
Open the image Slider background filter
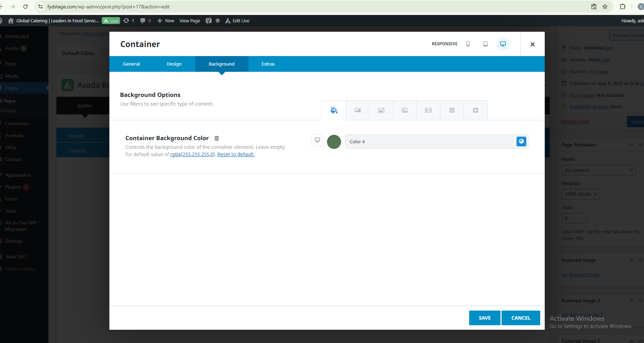pos(405,110)
